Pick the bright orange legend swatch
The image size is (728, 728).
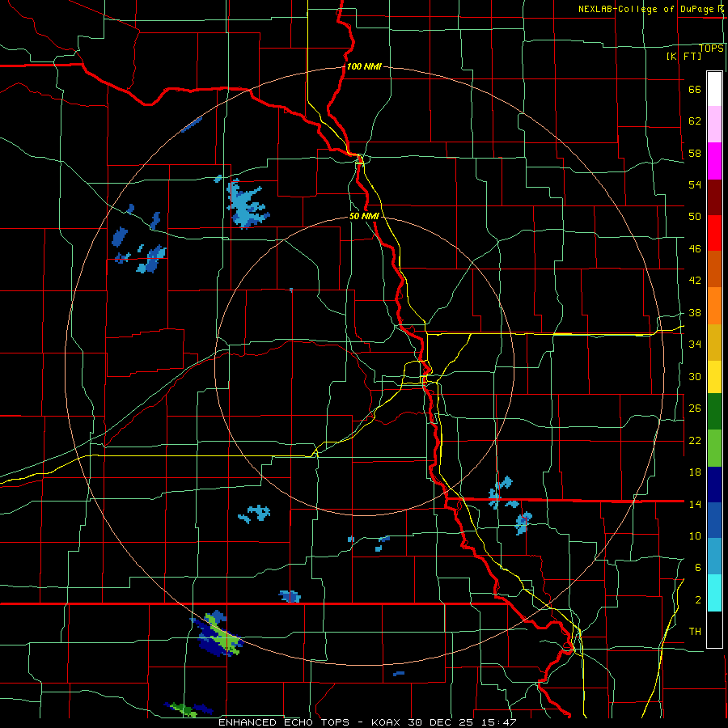click(x=714, y=306)
